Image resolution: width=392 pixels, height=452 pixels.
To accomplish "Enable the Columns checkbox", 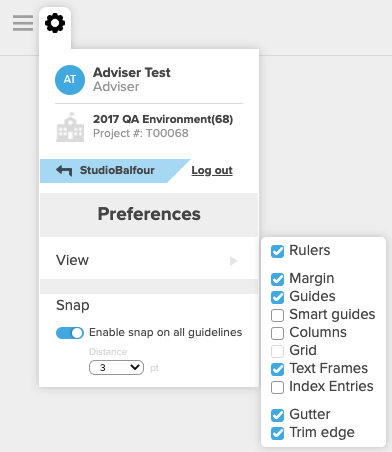I will click(277, 333).
